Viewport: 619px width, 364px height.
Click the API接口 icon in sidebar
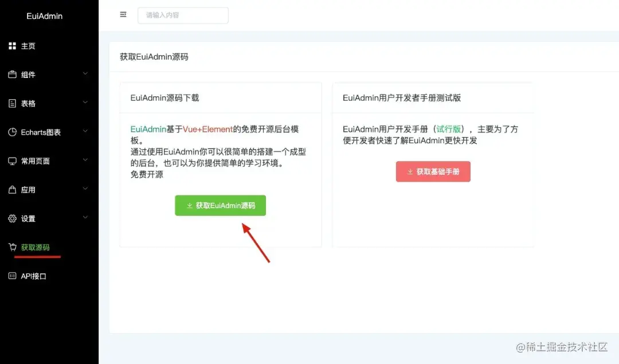12,276
